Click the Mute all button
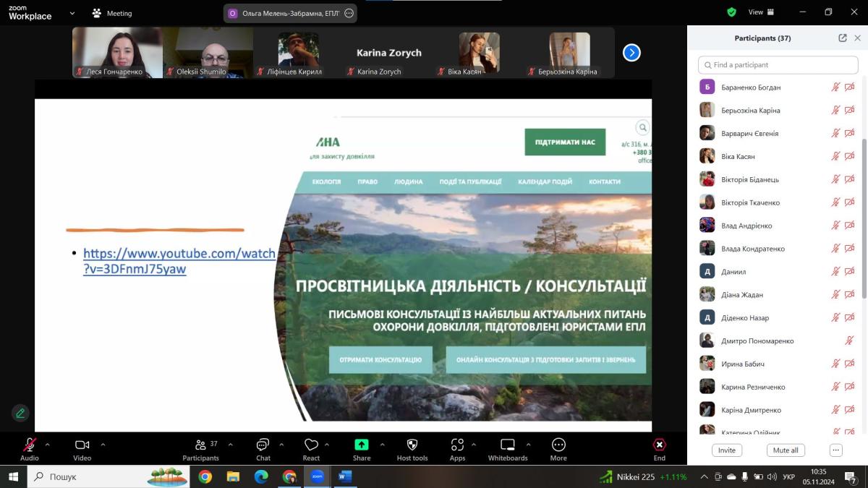The height and width of the screenshot is (488, 868). point(786,450)
